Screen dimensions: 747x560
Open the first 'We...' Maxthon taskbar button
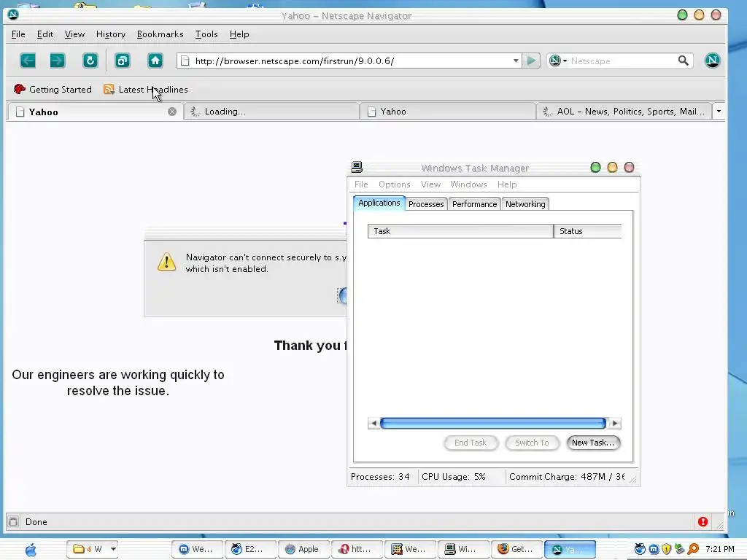[197, 549]
